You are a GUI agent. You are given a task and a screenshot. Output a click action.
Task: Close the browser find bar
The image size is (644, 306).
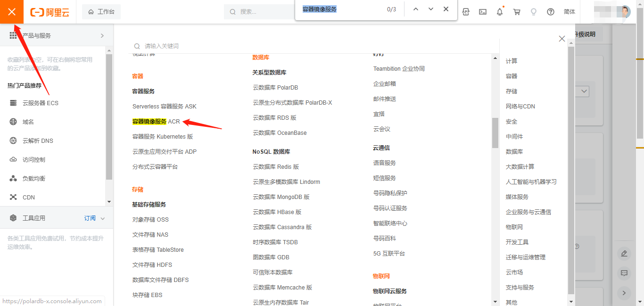(x=446, y=9)
